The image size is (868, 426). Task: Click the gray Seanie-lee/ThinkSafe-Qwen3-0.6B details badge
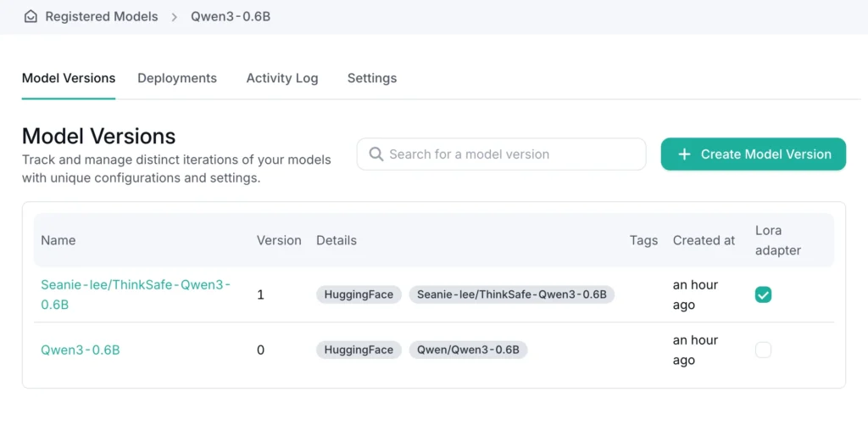[511, 294]
